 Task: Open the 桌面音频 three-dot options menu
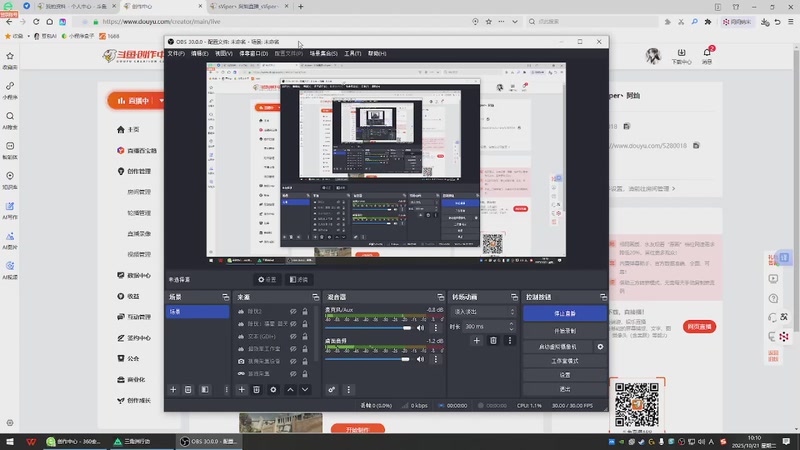tap(436, 359)
